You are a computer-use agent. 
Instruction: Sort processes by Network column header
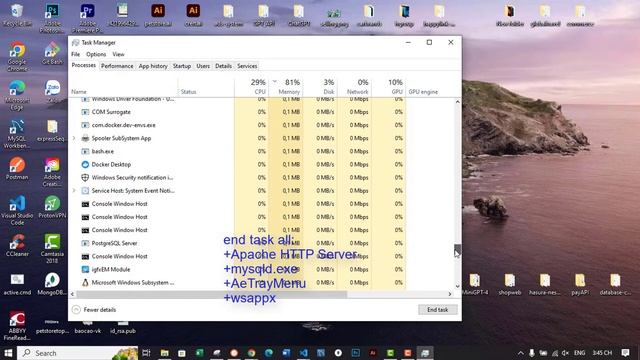click(354, 87)
